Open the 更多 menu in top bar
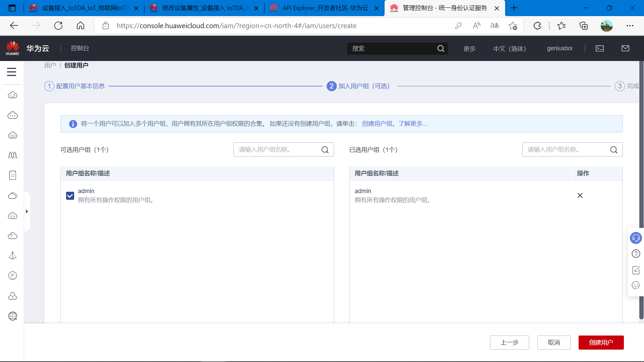Viewport: 644px width, 362px height. pyautogui.click(x=470, y=49)
